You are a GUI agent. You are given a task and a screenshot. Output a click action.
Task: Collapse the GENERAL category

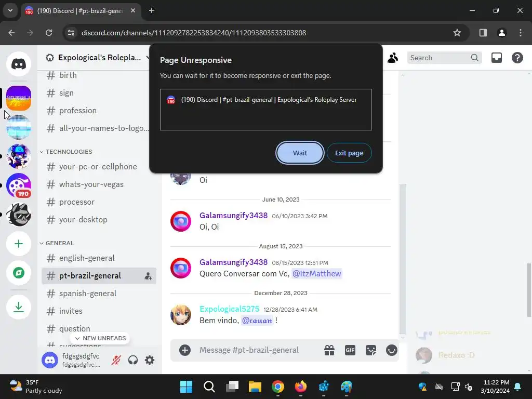pyautogui.click(x=57, y=243)
